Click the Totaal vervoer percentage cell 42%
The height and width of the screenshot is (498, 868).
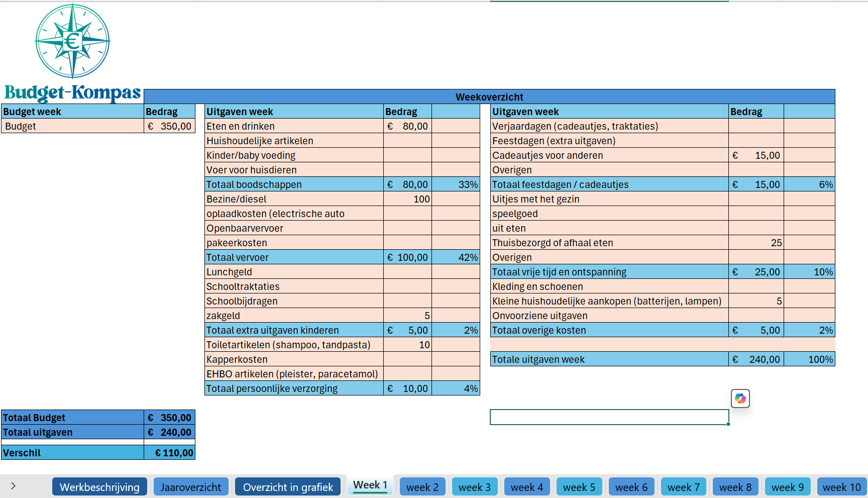(456, 257)
